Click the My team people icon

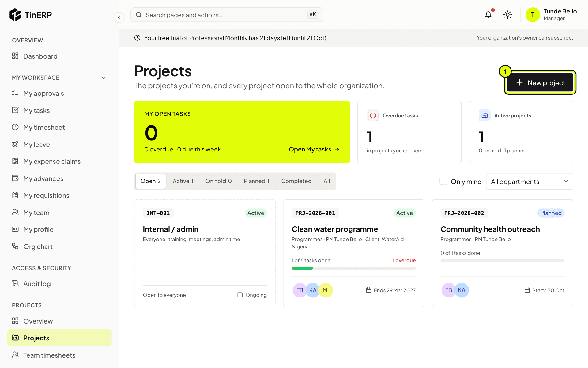click(15, 212)
